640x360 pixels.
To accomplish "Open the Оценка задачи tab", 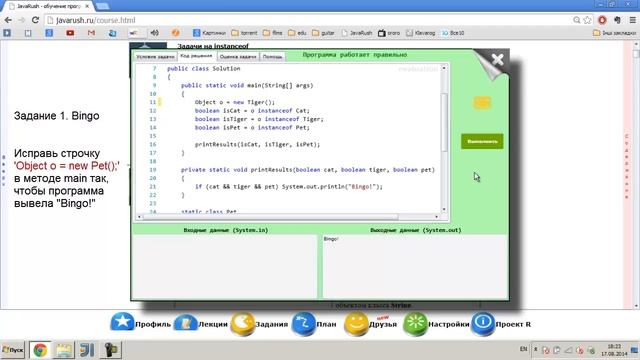I will (238, 57).
